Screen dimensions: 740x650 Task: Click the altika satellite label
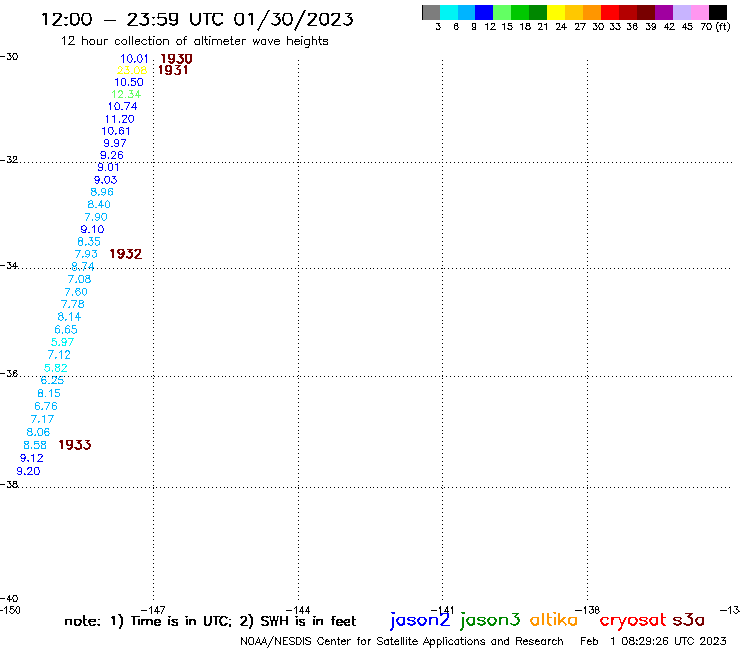(x=554, y=620)
